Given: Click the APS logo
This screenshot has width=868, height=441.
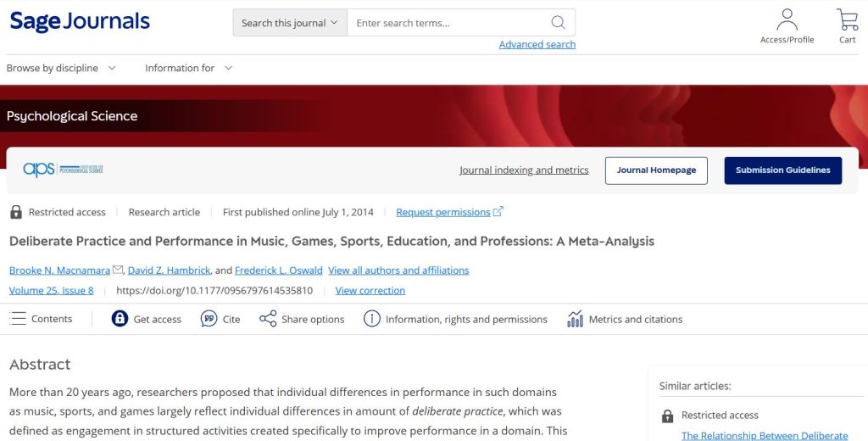Looking at the screenshot, I should coord(63,170).
